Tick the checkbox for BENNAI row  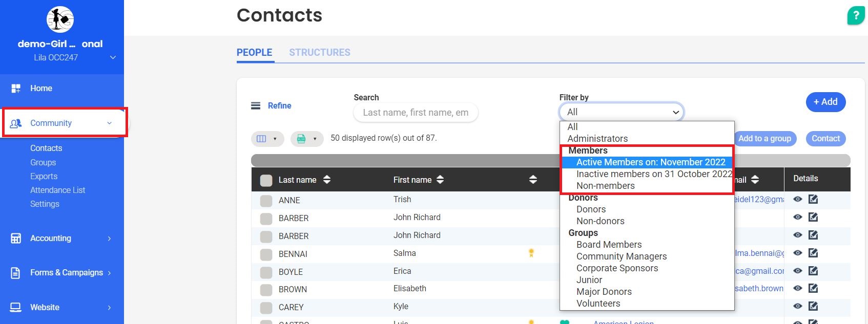click(x=266, y=254)
